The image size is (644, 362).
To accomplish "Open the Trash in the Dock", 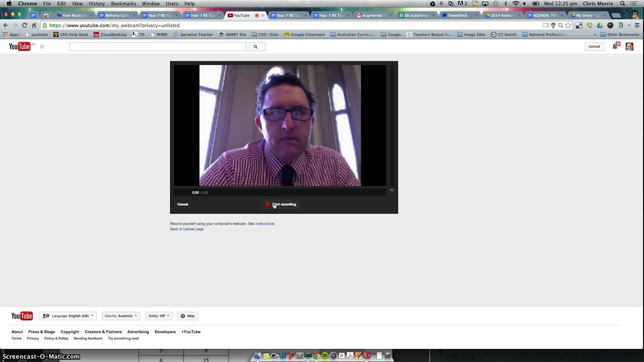I will (387, 355).
